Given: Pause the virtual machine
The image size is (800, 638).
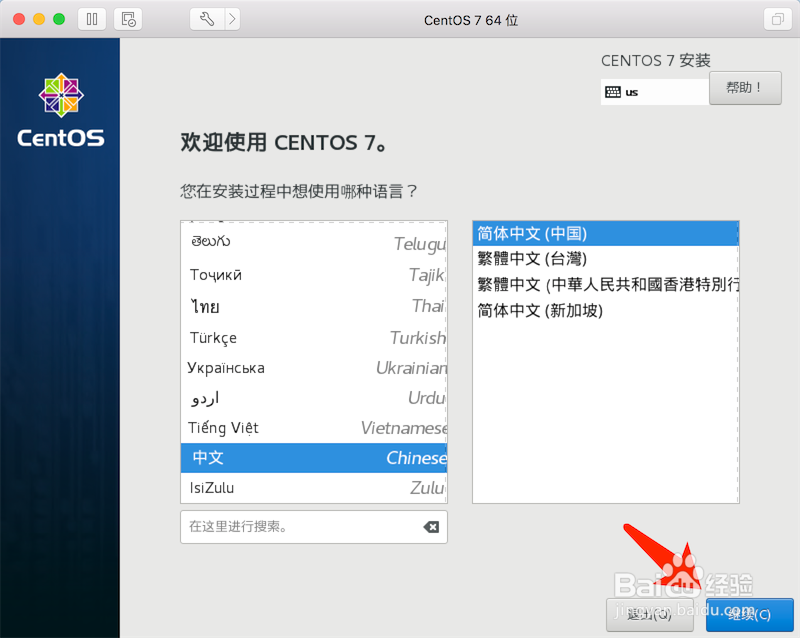Looking at the screenshot, I should pyautogui.click(x=90, y=19).
